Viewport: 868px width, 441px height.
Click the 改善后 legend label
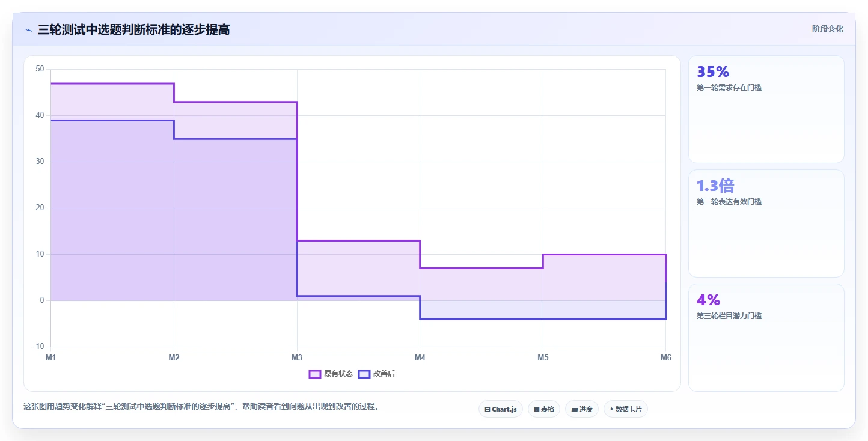pos(384,374)
